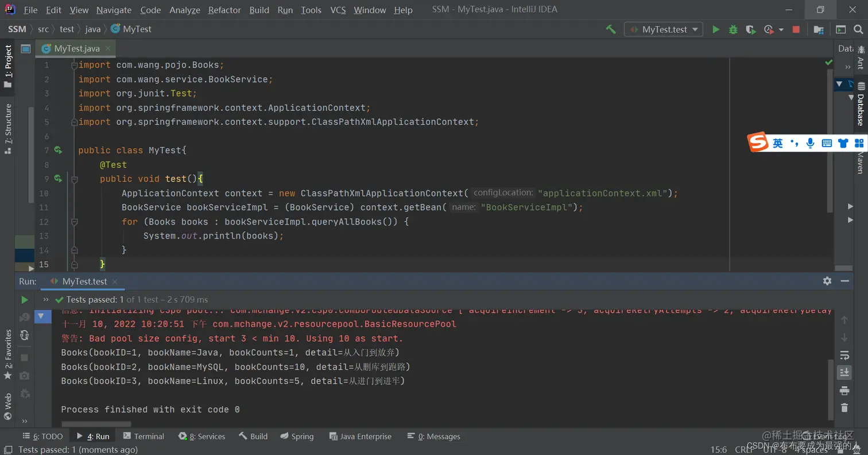Expand the Database panel's hidden toolbar chevron
Viewport: 868px width, 455px height.
tap(848, 67)
